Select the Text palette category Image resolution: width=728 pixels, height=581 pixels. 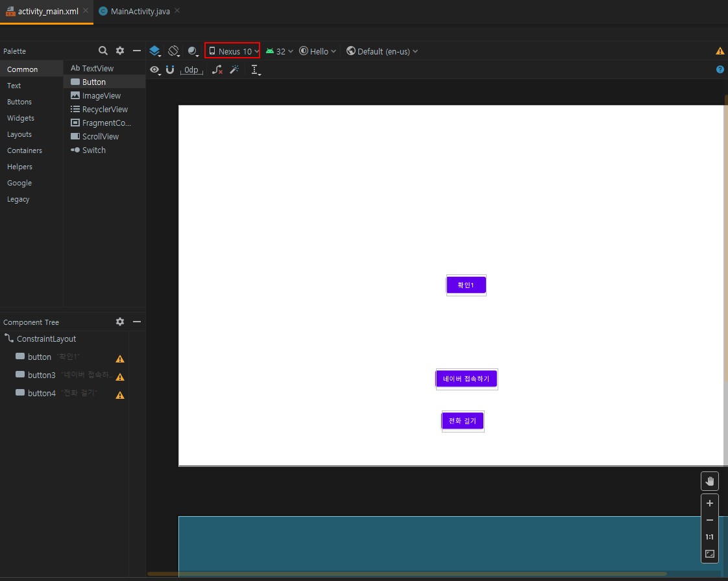tap(32, 86)
